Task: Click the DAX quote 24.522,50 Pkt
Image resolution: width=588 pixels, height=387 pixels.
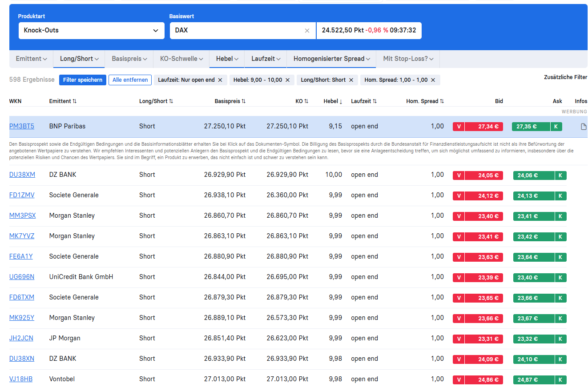Action: (343, 30)
